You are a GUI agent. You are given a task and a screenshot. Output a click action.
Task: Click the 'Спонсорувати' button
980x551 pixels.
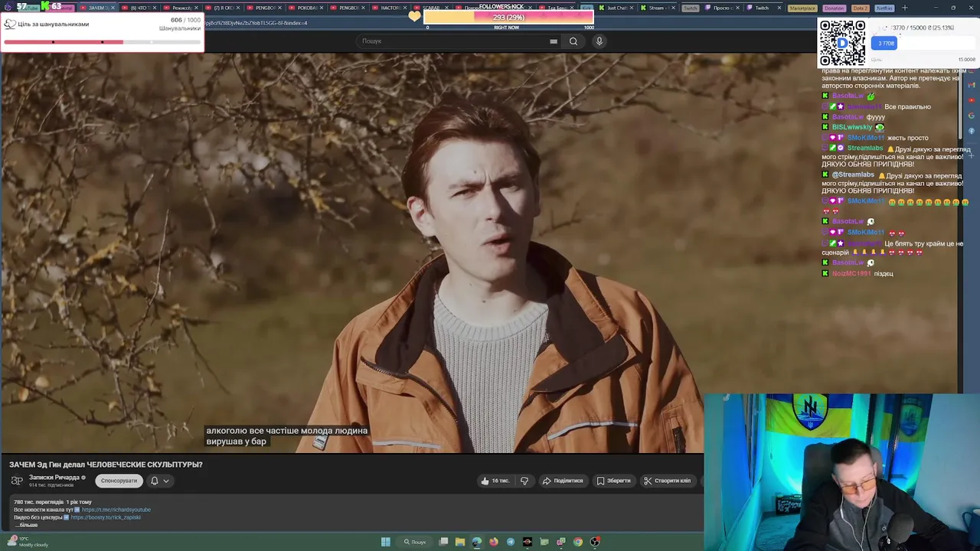point(119,481)
